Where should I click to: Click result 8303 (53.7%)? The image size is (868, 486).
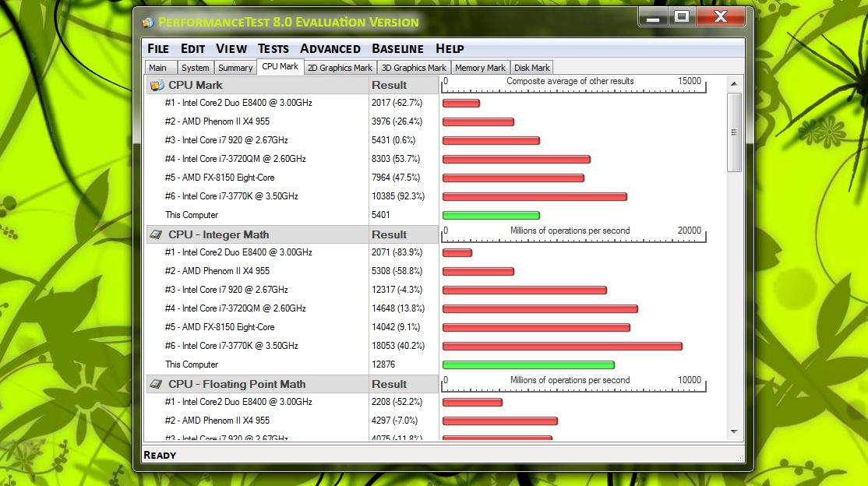click(x=396, y=159)
